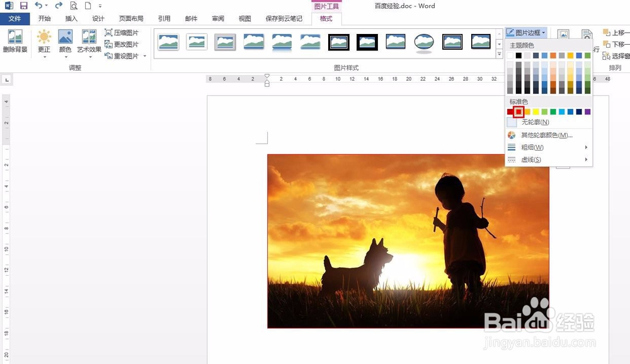
Task: Pick red standard color swatch
Action: coord(518,111)
